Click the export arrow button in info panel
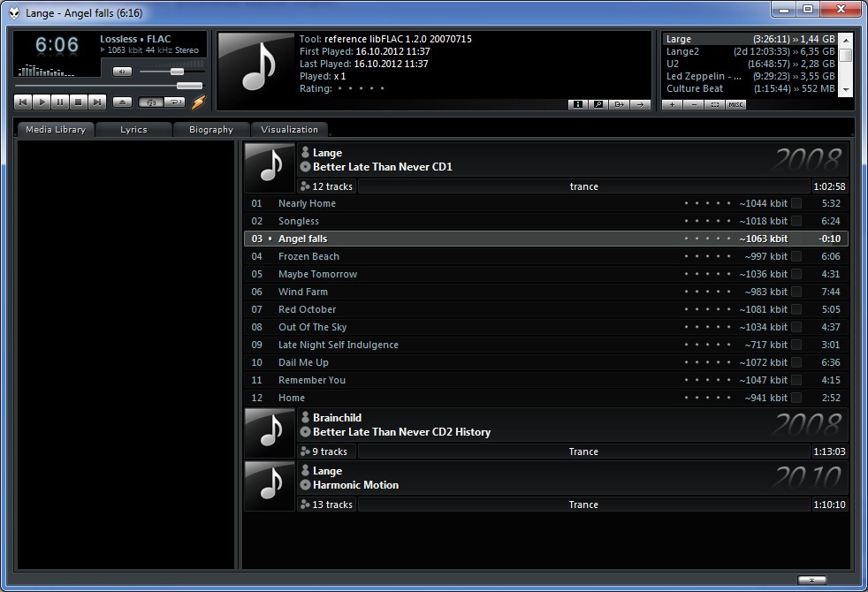Viewport: 868px width, 592px height. (620, 104)
